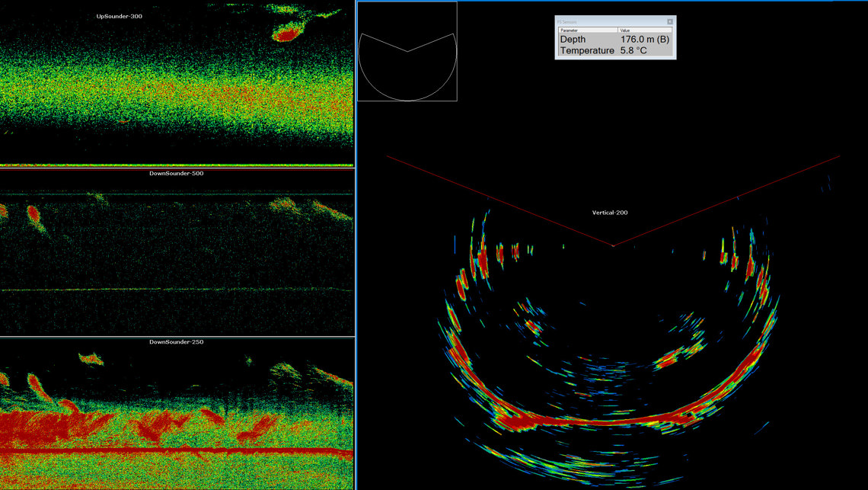This screenshot has width=868, height=490.
Task: Click the sonar head apex of red sector lines
Action: click(613, 246)
